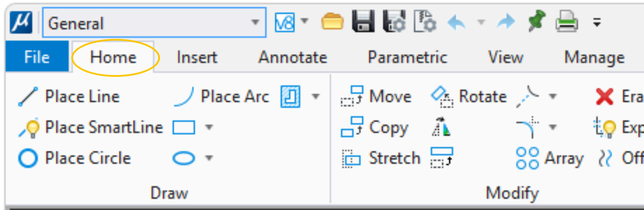644x210 pixels.
Task: Click the Undo arrow
Action: coord(457,22)
